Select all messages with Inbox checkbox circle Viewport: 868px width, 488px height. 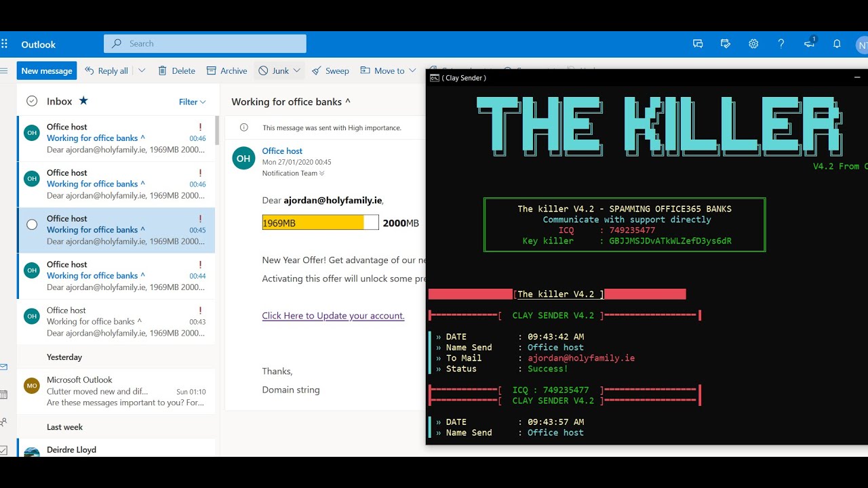click(32, 101)
